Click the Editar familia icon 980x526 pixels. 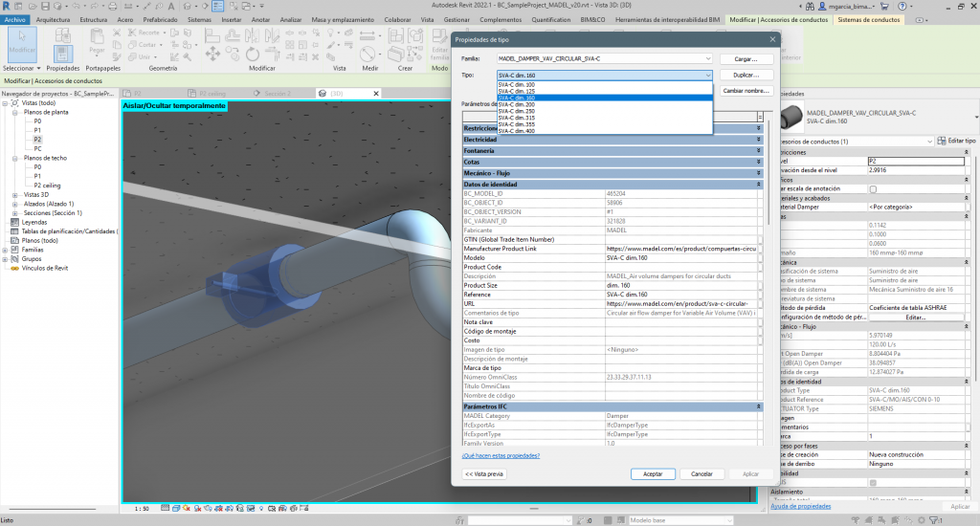click(x=440, y=38)
